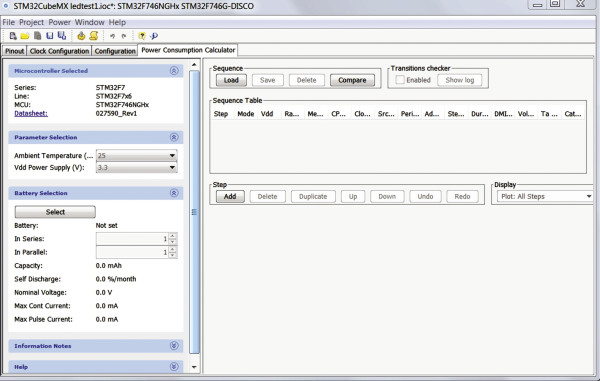600x381 pixels.
Task: Click the Undo arrow in the toolbar
Action: tap(112, 36)
